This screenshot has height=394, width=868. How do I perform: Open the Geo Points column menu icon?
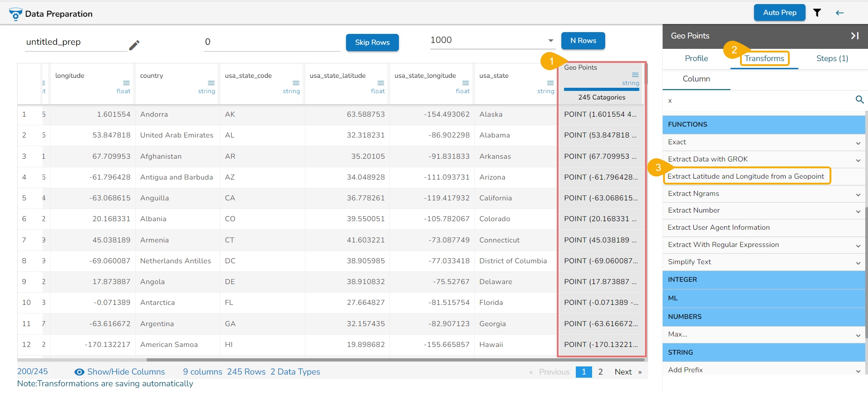point(635,75)
